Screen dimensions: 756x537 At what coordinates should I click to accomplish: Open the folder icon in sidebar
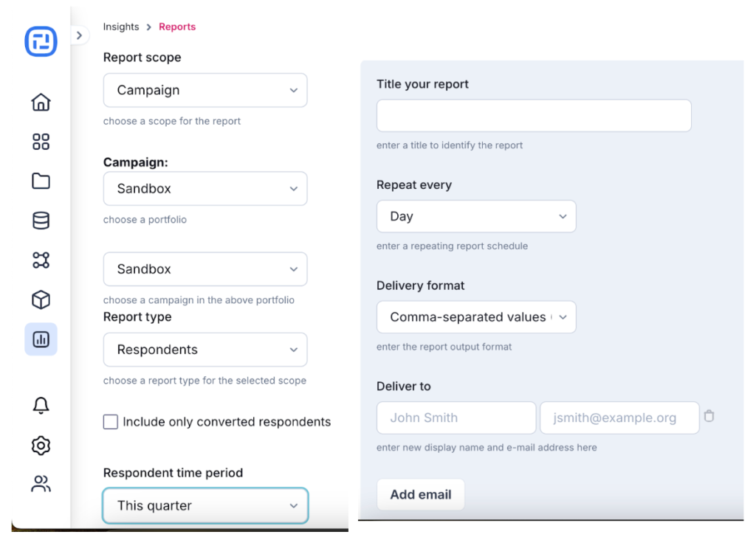click(41, 181)
